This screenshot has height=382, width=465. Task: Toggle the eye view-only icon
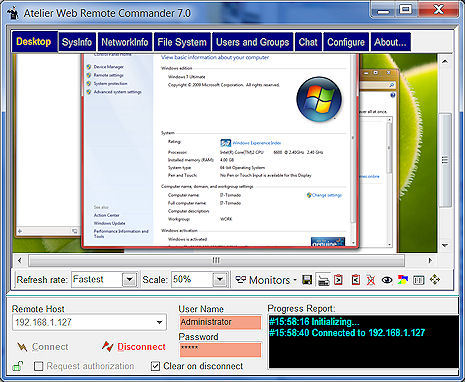(387, 280)
